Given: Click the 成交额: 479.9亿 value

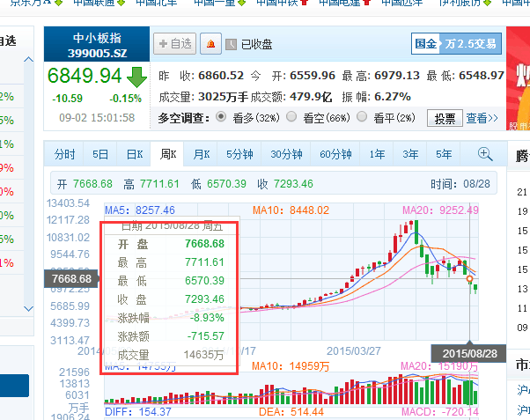Looking at the screenshot, I should click(291, 97).
